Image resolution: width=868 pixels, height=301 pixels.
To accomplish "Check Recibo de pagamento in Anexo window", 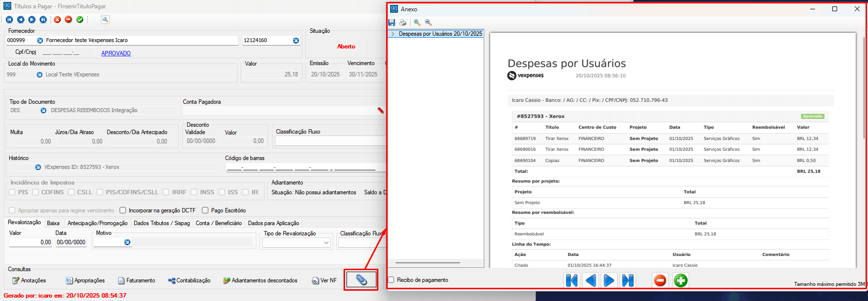I will tap(391, 280).
